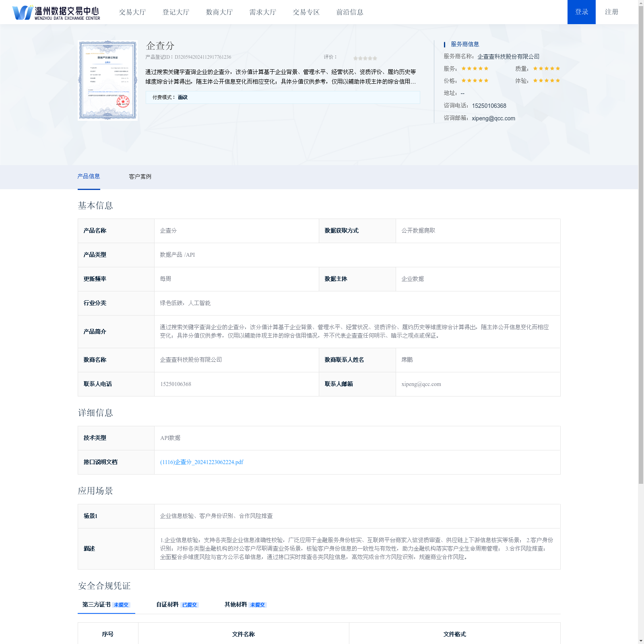Click the API数据 technology type cell
The width and height of the screenshot is (644, 644).
pyautogui.click(x=357, y=438)
